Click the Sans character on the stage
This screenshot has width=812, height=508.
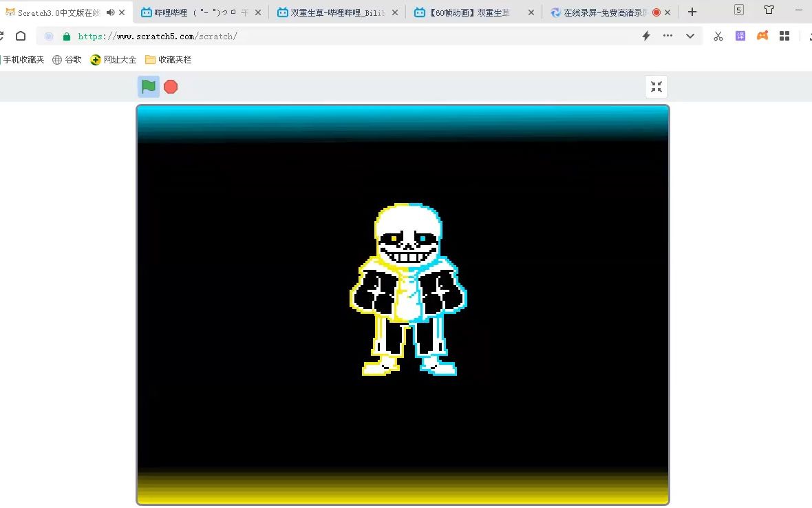408,289
